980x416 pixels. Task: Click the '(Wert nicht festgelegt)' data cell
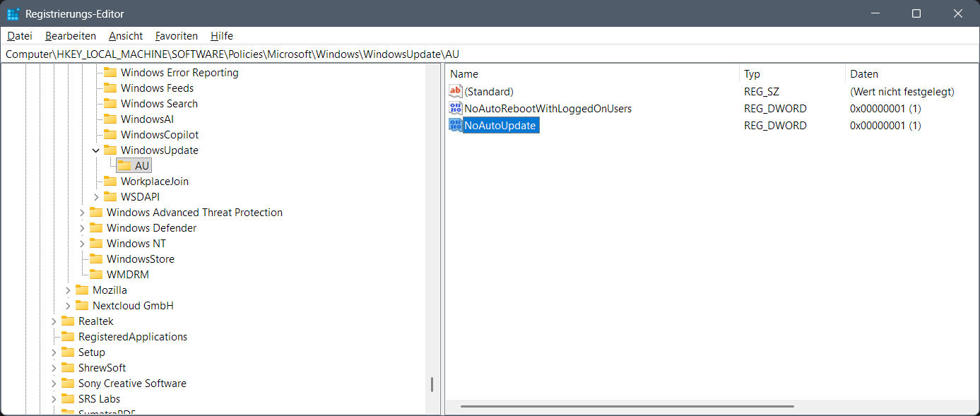902,91
